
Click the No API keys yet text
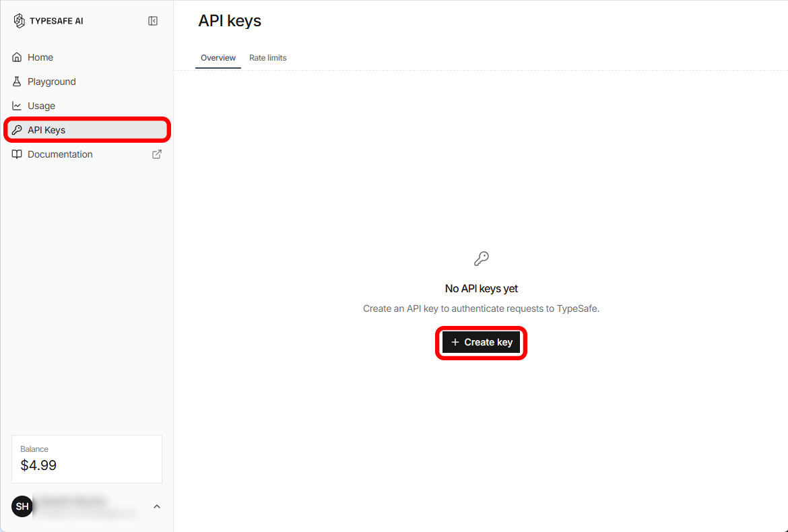tap(482, 289)
